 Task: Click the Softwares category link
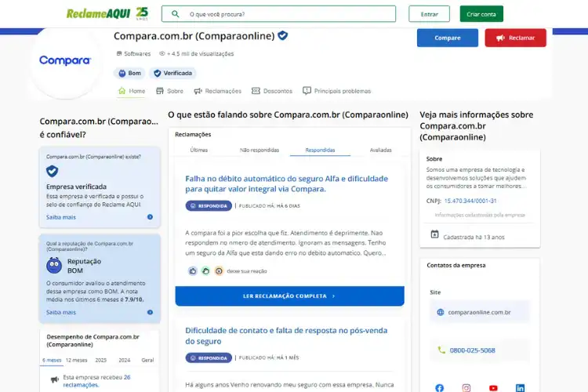pyautogui.click(x=133, y=53)
